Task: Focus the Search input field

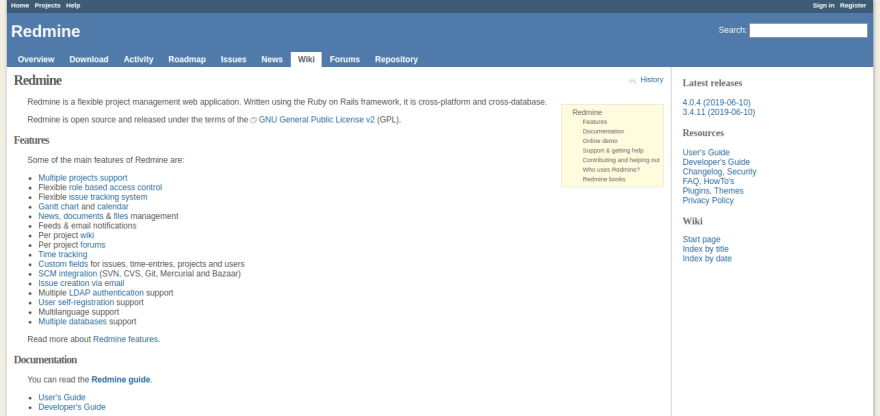Action: coord(808,30)
